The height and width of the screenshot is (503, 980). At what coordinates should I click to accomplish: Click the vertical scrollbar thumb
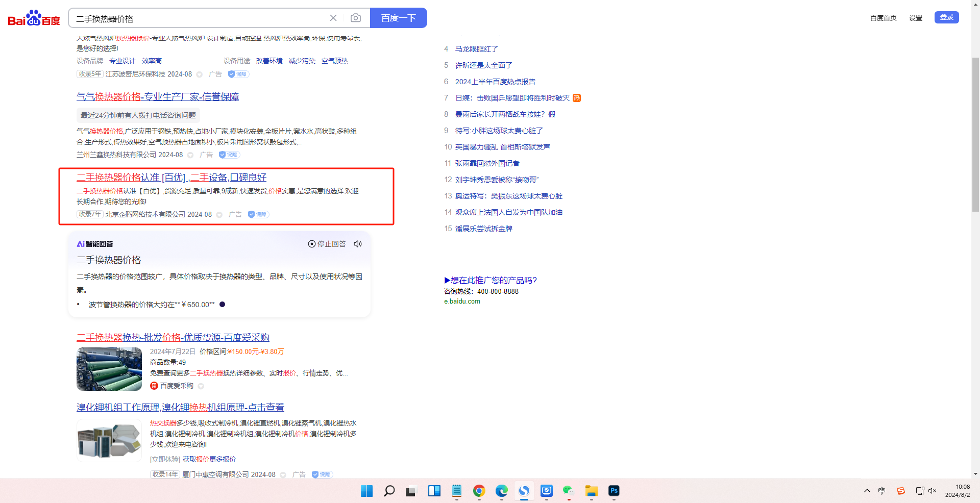[x=975, y=134]
